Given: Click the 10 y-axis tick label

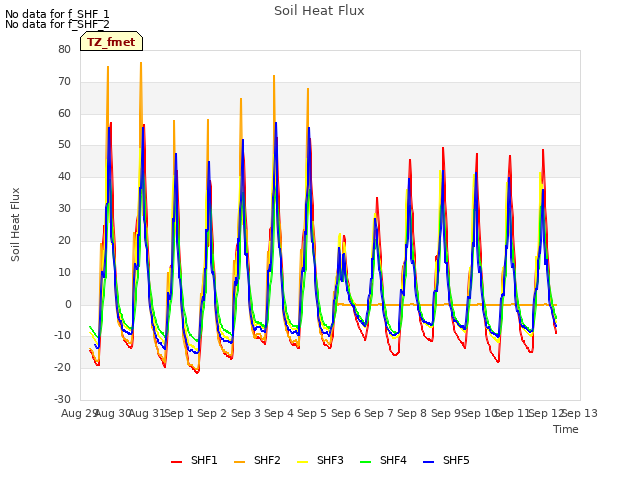Looking at the screenshot, I should tap(64, 272).
